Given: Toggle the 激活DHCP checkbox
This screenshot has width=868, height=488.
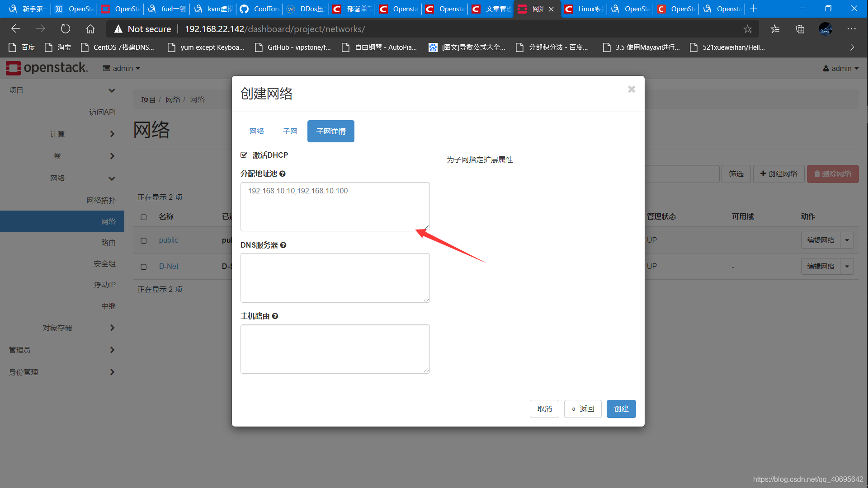Looking at the screenshot, I should pos(244,155).
